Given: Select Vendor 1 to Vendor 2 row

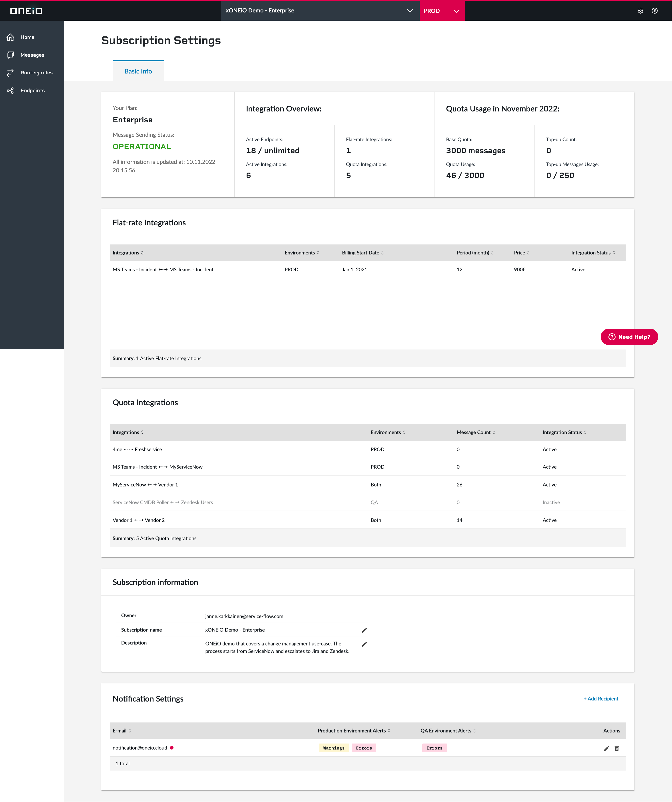Looking at the screenshot, I should tap(367, 520).
